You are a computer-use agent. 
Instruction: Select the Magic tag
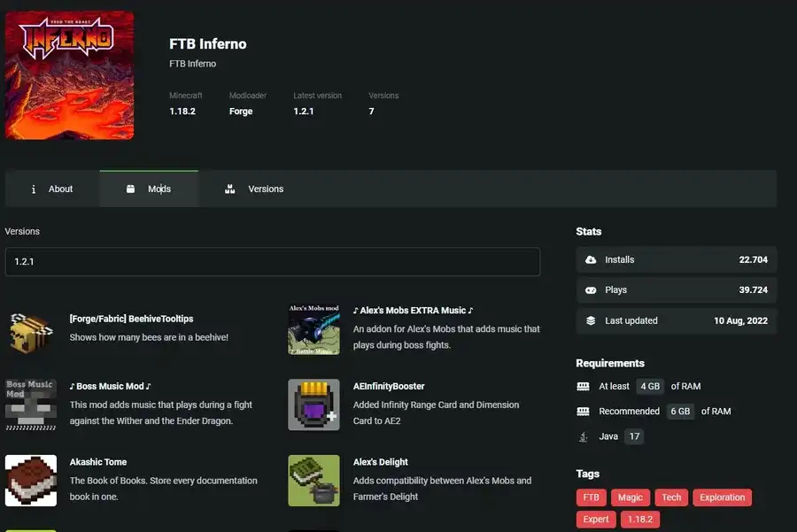(631, 497)
